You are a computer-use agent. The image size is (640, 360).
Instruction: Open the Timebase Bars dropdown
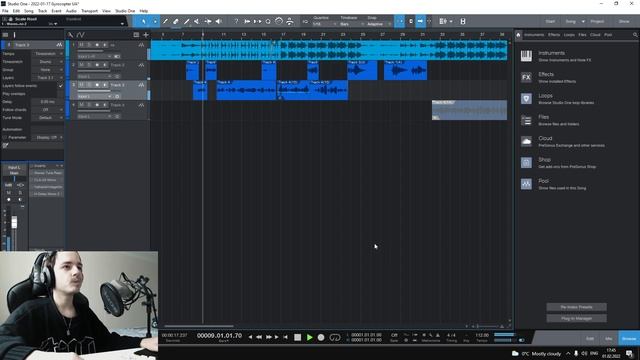[352, 24]
